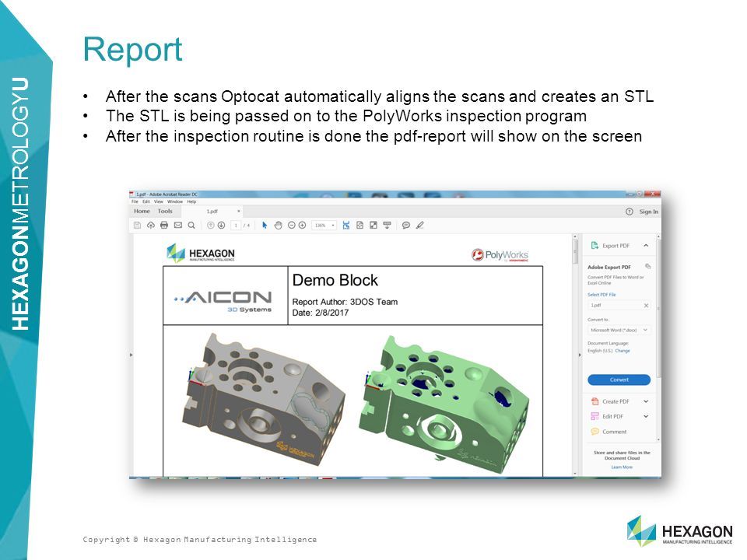Switch to the Tools tab
747x560 pixels.
tap(165, 211)
